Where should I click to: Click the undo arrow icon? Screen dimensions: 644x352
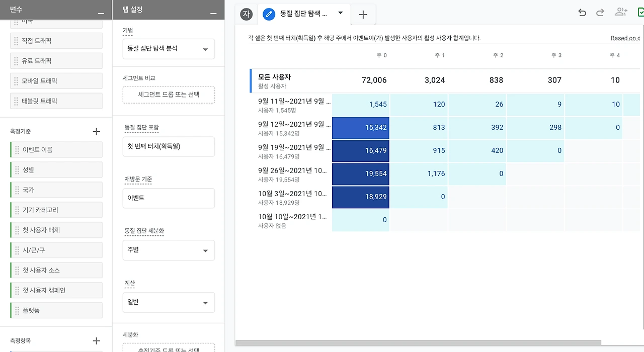582,13
